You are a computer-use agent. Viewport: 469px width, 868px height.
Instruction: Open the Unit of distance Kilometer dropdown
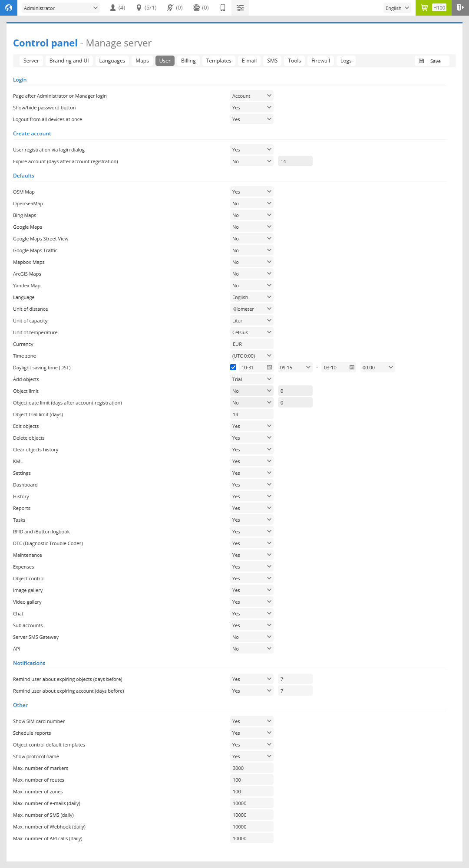252,309
